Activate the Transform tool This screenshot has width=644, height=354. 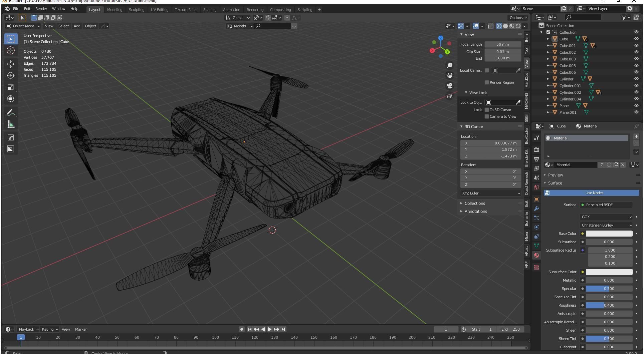[11, 99]
